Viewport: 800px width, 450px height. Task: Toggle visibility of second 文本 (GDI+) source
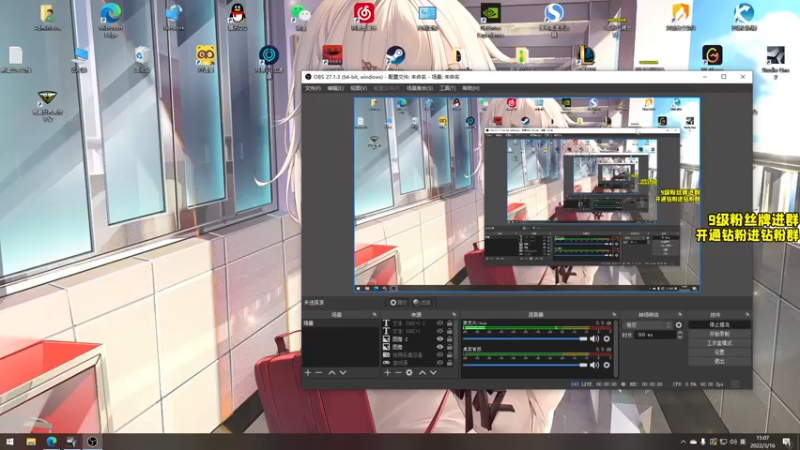point(440,331)
